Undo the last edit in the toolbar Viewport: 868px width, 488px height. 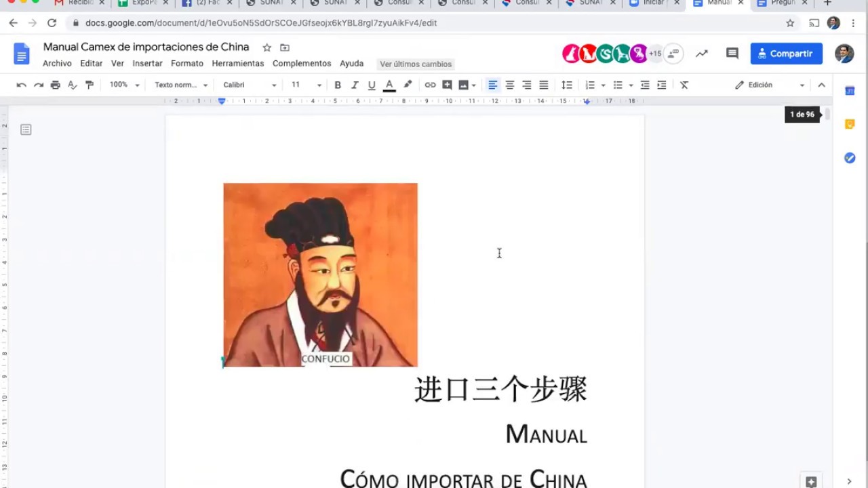coord(22,85)
